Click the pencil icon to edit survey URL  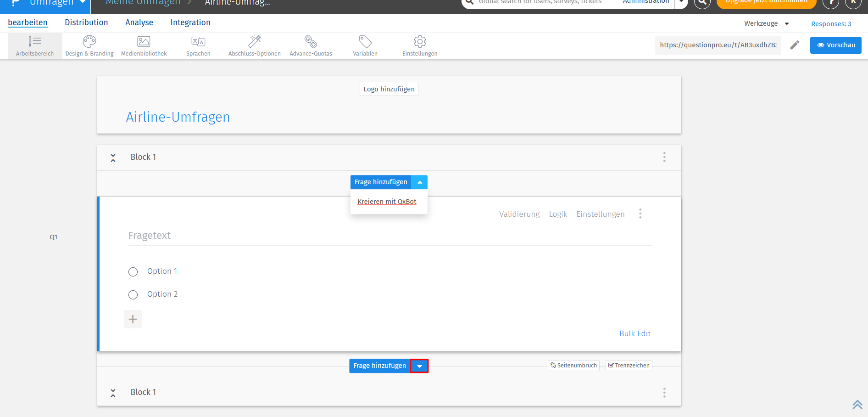[795, 45]
